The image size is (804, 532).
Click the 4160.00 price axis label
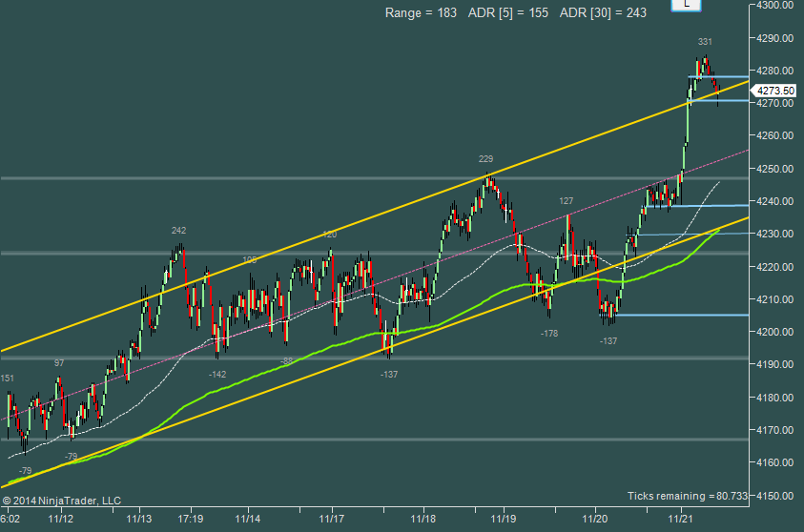pyautogui.click(x=774, y=462)
